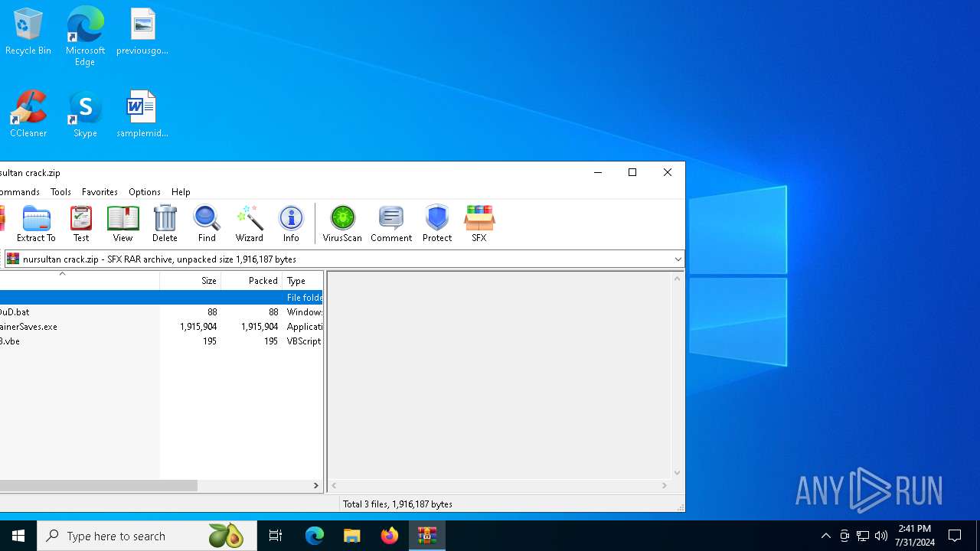Image resolution: width=980 pixels, height=551 pixels.
Task: Open the Favorites menu
Action: pos(100,192)
